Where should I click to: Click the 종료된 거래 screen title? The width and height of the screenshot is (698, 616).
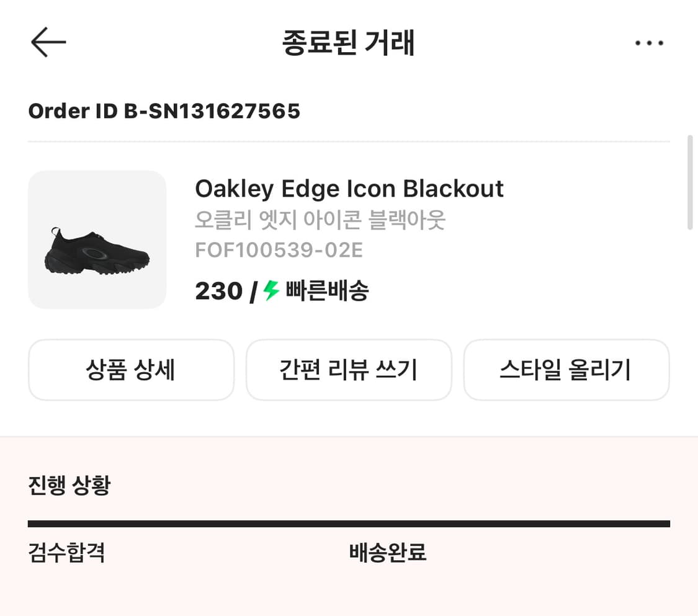[x=349, y=42]
